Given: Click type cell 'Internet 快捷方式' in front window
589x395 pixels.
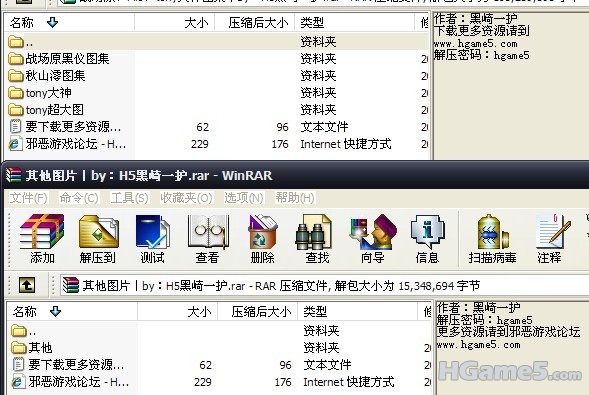Looking at the screenshot, I should click(x=349, y=382).
